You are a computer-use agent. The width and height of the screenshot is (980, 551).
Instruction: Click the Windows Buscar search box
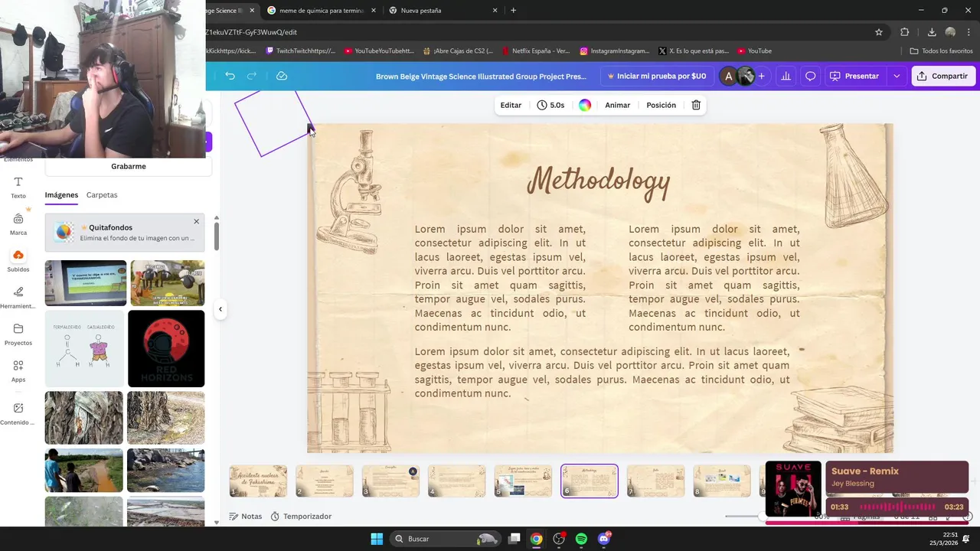(444, 539)
